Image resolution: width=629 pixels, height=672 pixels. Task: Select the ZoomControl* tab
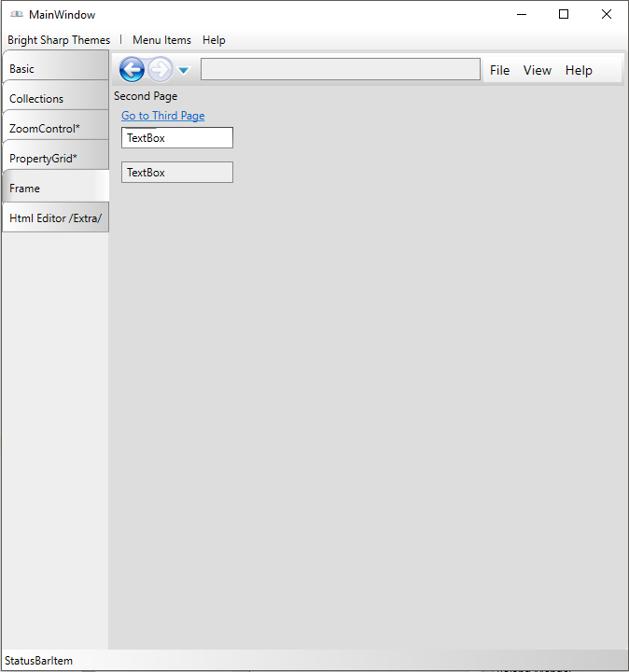54,128
